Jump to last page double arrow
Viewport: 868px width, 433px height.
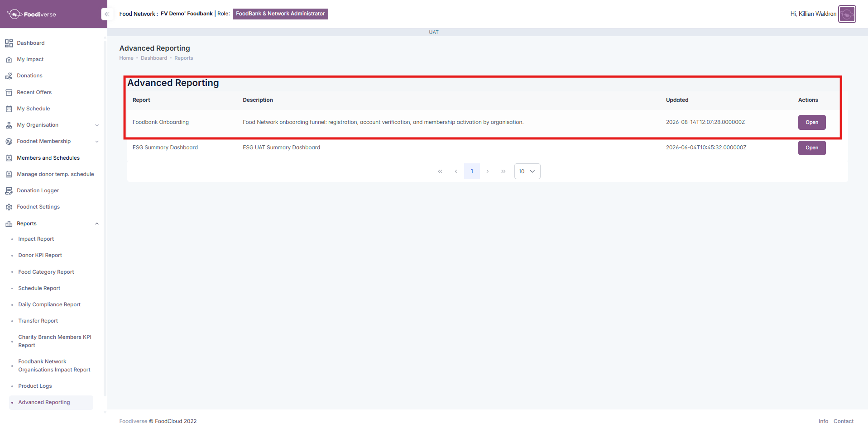[x=504, y=171]
